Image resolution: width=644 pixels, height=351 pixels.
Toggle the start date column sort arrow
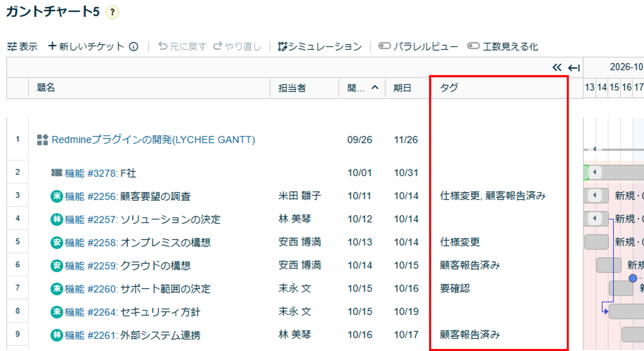(x=375, y=87)
